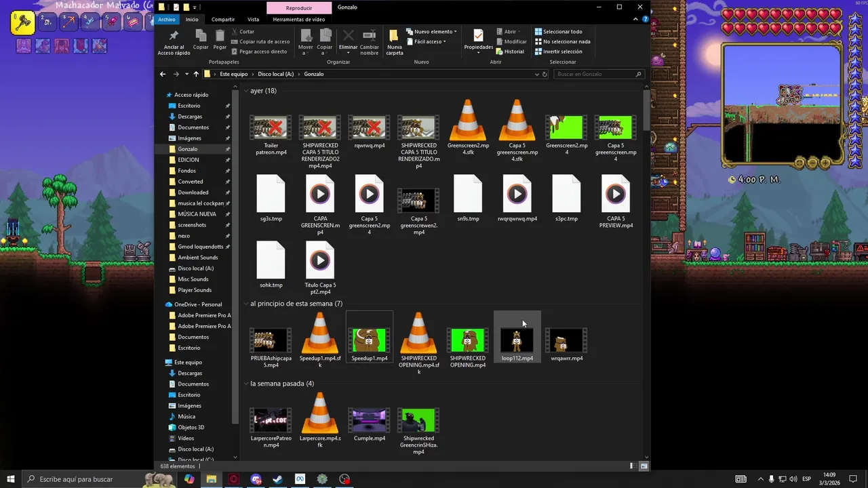Switch to the Compartir ribbon tab

223,20
